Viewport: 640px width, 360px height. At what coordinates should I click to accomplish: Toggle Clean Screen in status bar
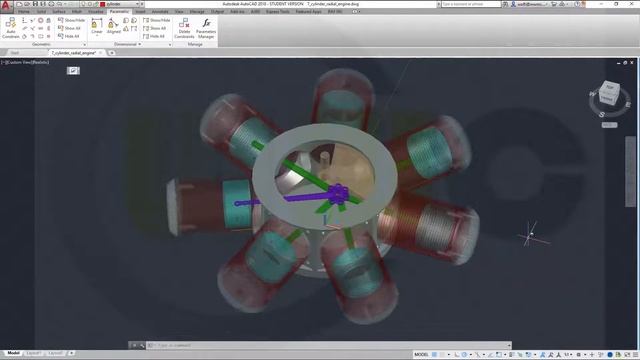click(627, 355)
